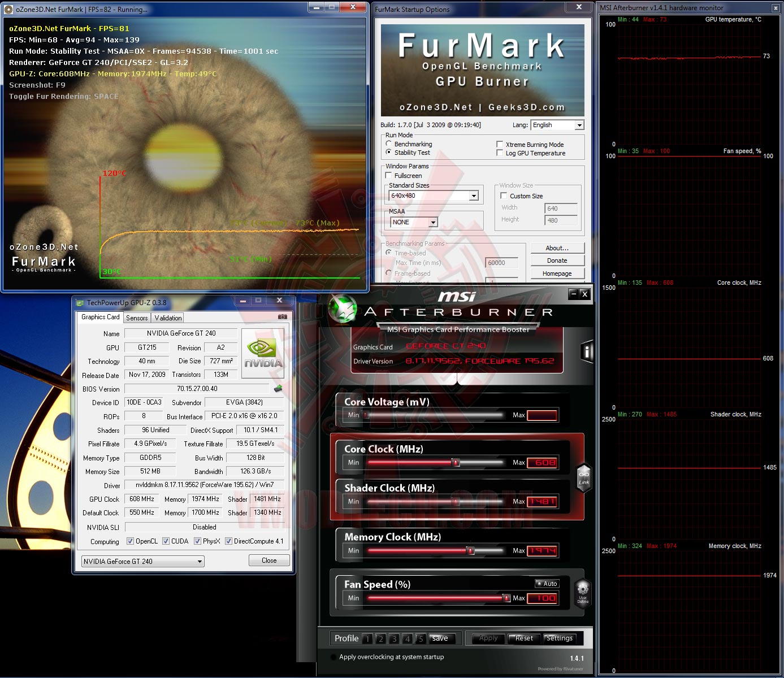Image resolution: width=784 pixels, height=678 pixels.
Task: Minimize the GPU-Z window
Action: click(x=244, y=301)
